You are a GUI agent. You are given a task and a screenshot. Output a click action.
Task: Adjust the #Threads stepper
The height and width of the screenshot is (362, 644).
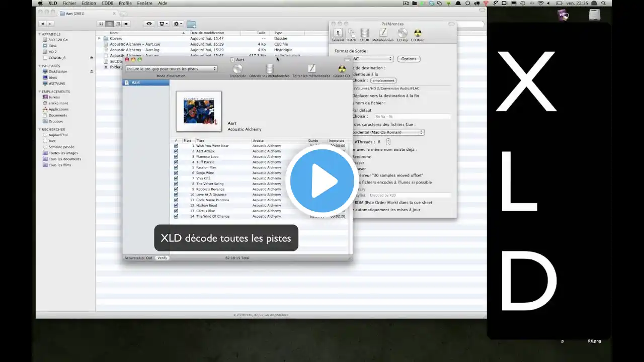388,142
